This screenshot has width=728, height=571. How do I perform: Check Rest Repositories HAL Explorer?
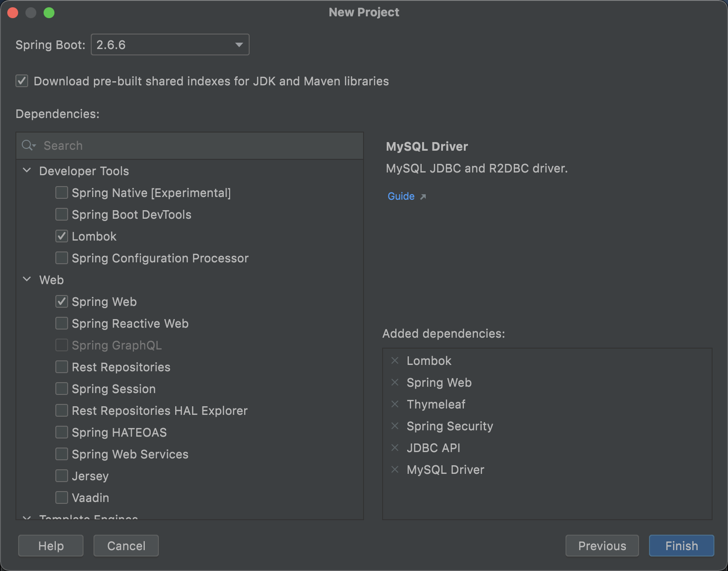click(x=62, y=410)
